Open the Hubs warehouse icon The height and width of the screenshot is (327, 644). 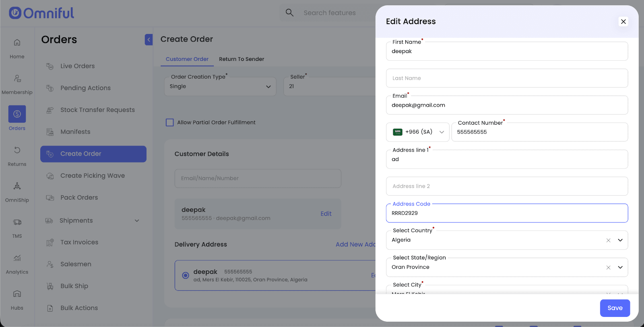click(17, 294)
